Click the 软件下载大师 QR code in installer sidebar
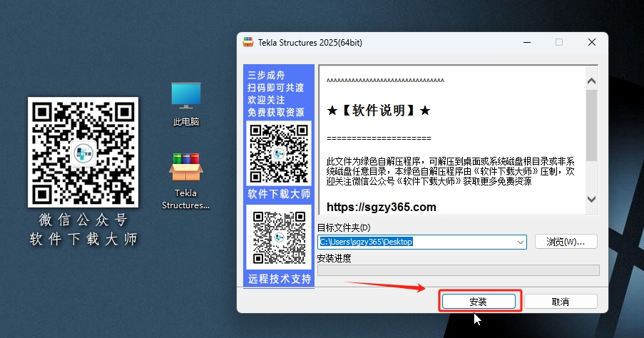This screenshot has width=644, height=338. click(x=279, y=153)
